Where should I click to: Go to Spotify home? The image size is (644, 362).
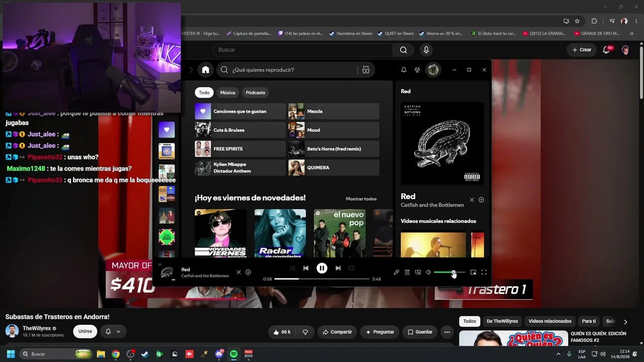(x=205, y=70)
